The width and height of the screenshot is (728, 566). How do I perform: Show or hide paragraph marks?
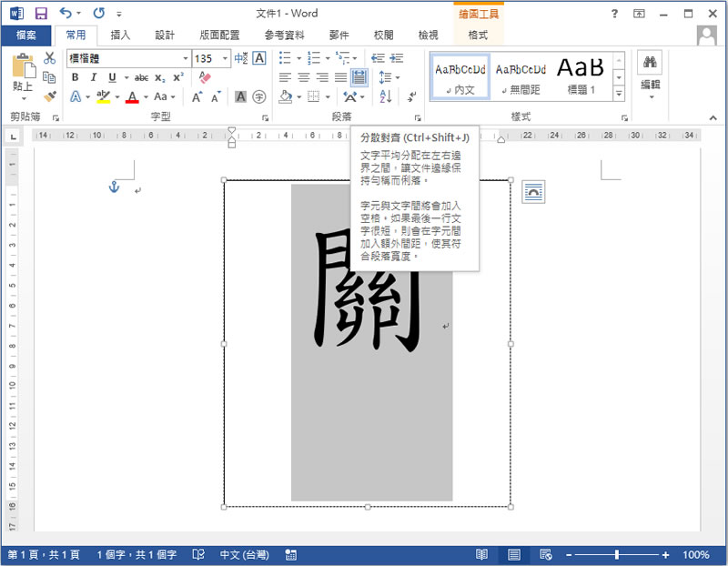[412, 96]
